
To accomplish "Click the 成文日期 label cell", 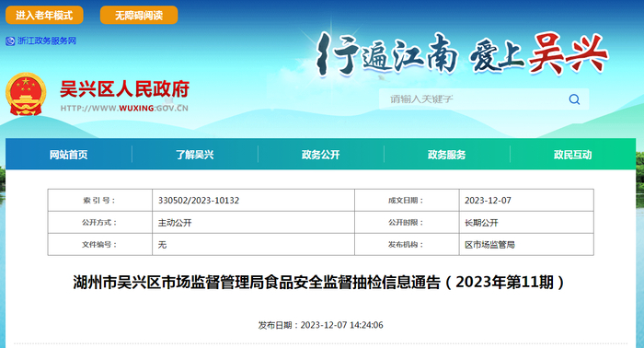I will pos(407,201).
